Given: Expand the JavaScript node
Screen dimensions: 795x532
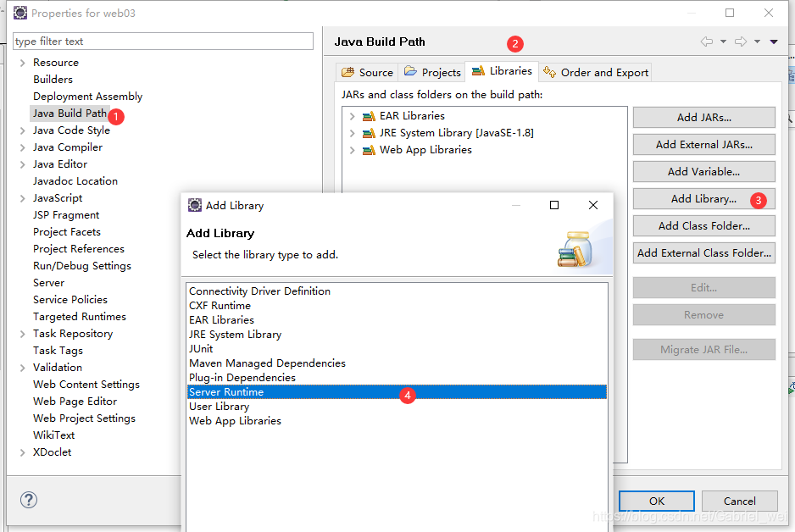Looking at the screenshot, I should tap(22, 198).
